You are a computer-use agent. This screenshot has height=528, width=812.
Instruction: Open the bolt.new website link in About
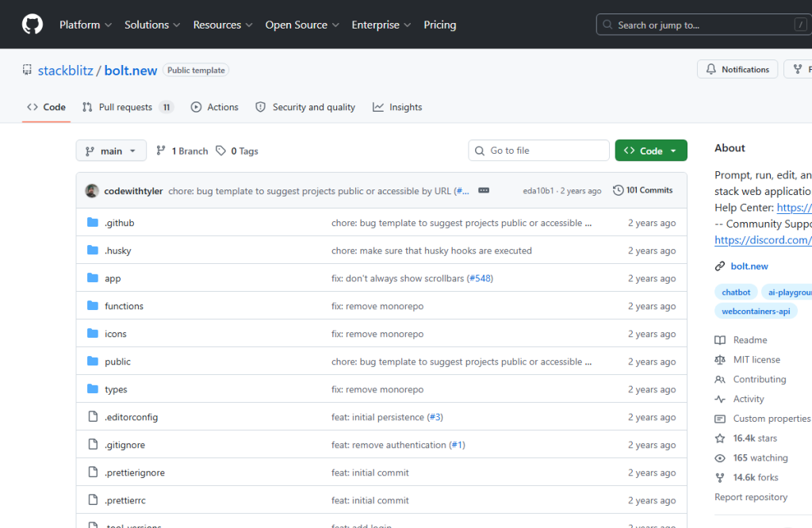(x=749, y=266)
